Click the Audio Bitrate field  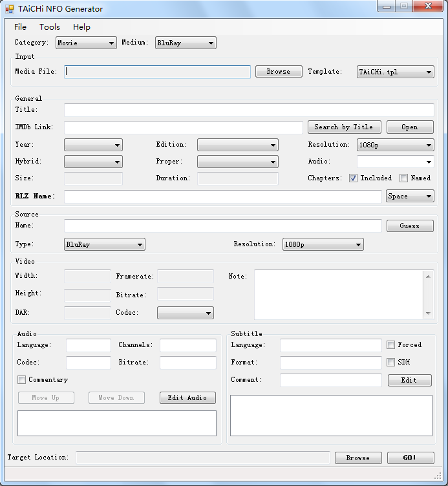188,363
